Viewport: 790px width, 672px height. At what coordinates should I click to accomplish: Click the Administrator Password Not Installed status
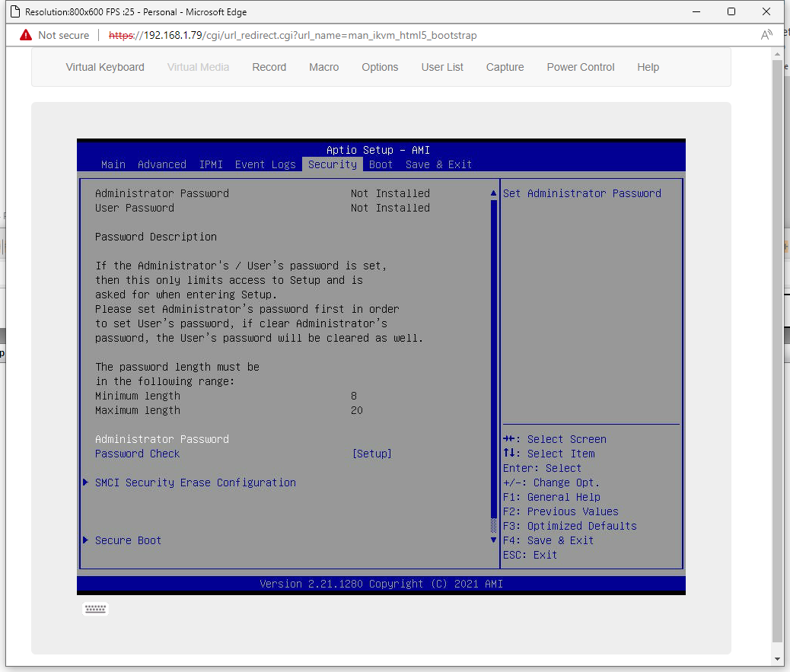tap(390, 193)
